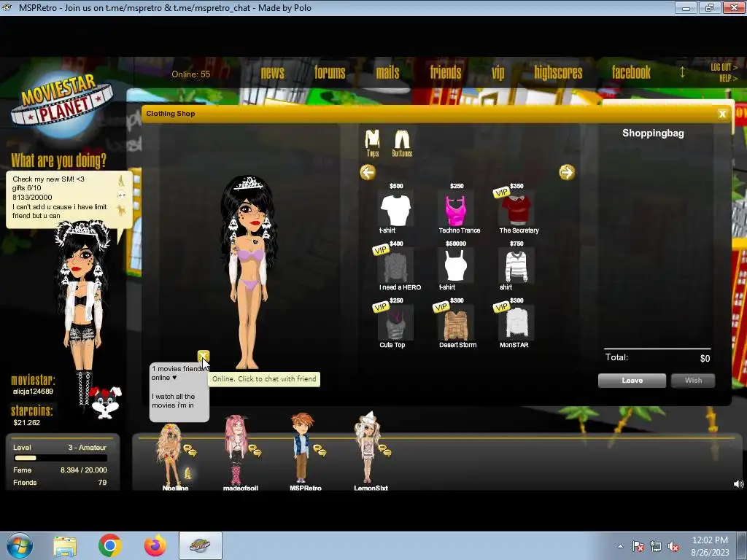Viewport: 747px width, 560px height.
Task: Close the Clothing Shop window
Action: (x=722, y=114)
